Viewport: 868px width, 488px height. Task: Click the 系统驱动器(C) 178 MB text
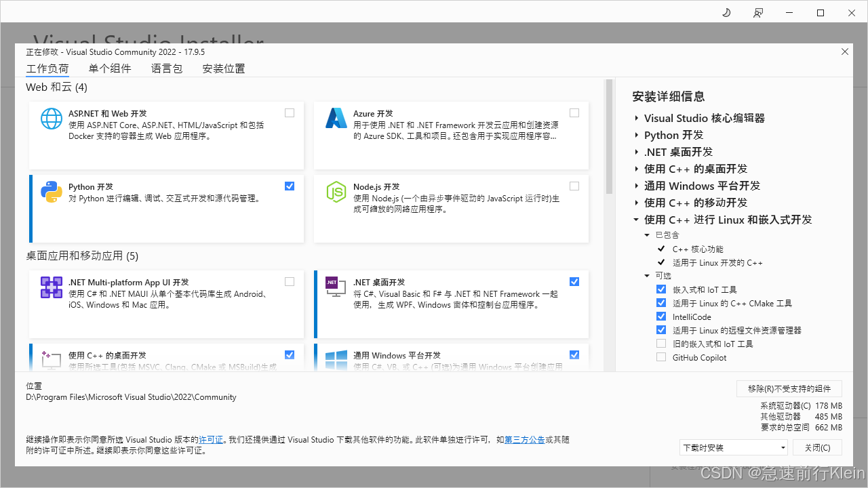[x=802, y=405]
